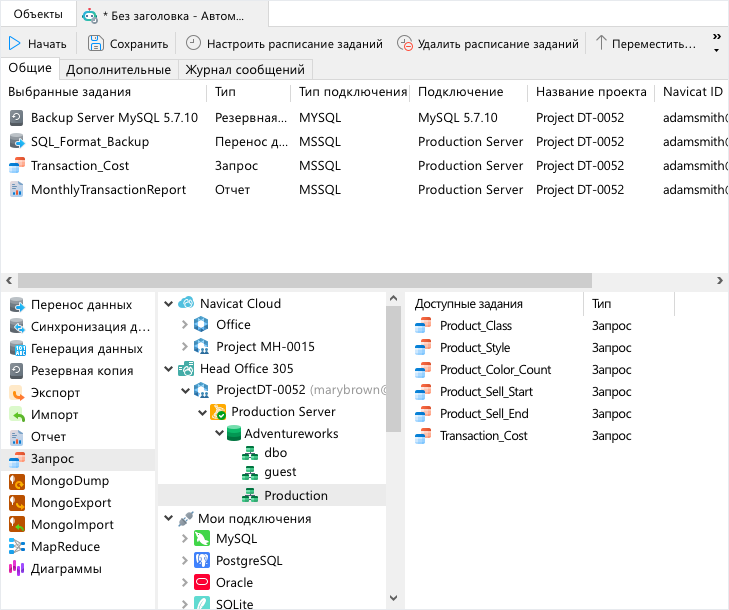The image size is (729, 610).
Task: Select the Резервная копия backup icon
Action: (x=17, y=371)
